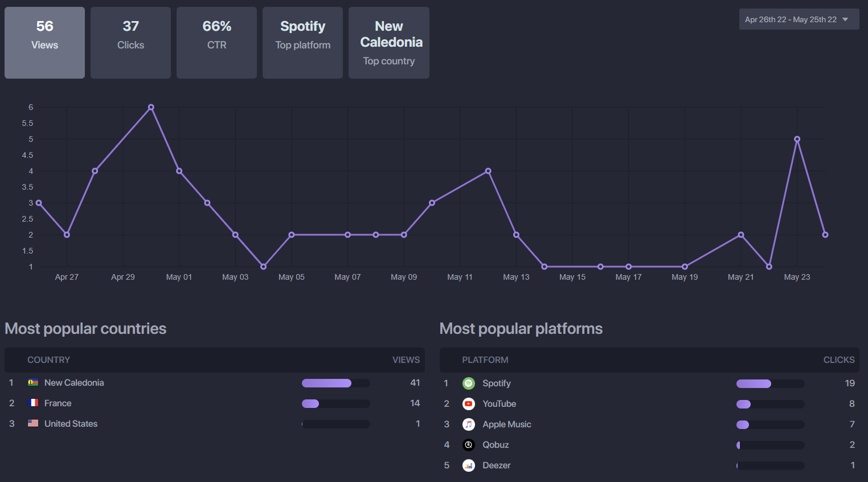This screenshot has height=482, width=868.
Task: Click the Deezer platform icon
Action: click(469, 465)
